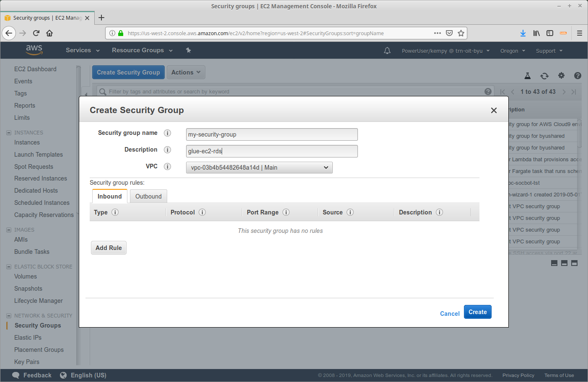
Task: Reload the current page
Action: [36, 33]
